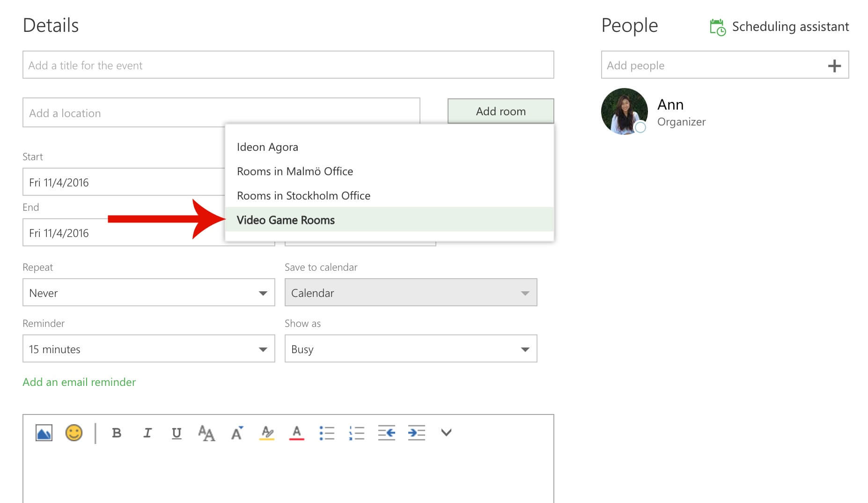868x503 pixels.
Task: Start a numbered list in the editor
Action: 357,433
